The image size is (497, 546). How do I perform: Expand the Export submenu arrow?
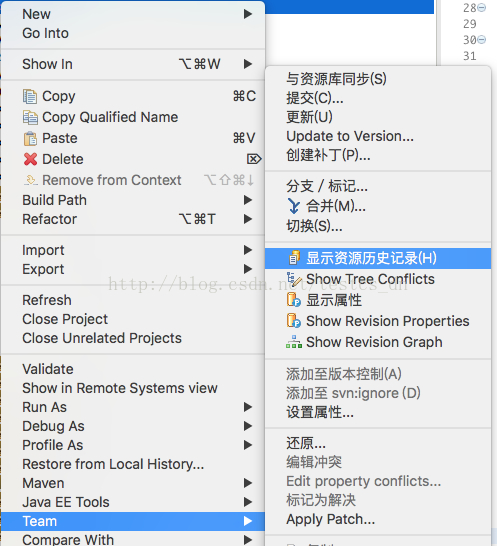tap(248, 269)
